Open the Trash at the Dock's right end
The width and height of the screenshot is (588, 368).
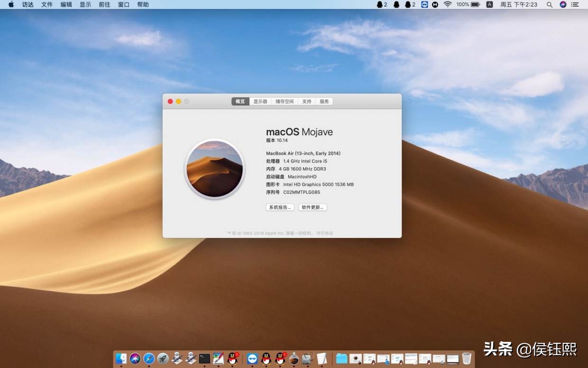tap(466, 357)
